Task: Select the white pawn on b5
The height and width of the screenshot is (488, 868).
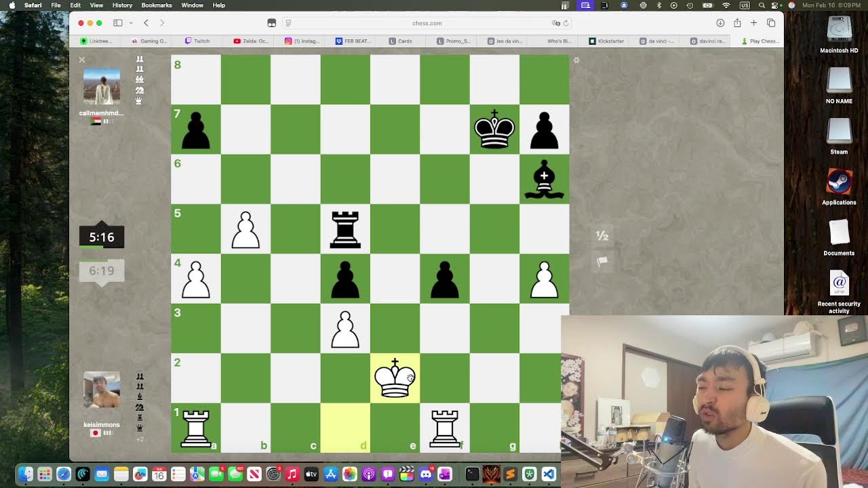Action: 245,229
